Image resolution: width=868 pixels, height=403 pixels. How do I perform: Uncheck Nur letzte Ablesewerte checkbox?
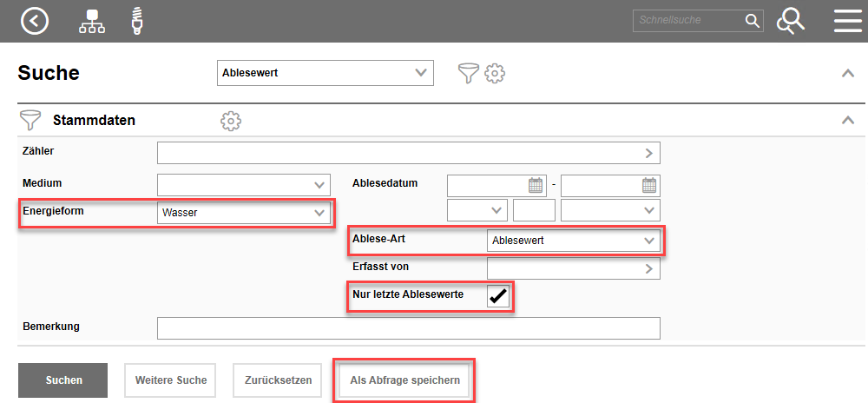click(x=498, y=295)
